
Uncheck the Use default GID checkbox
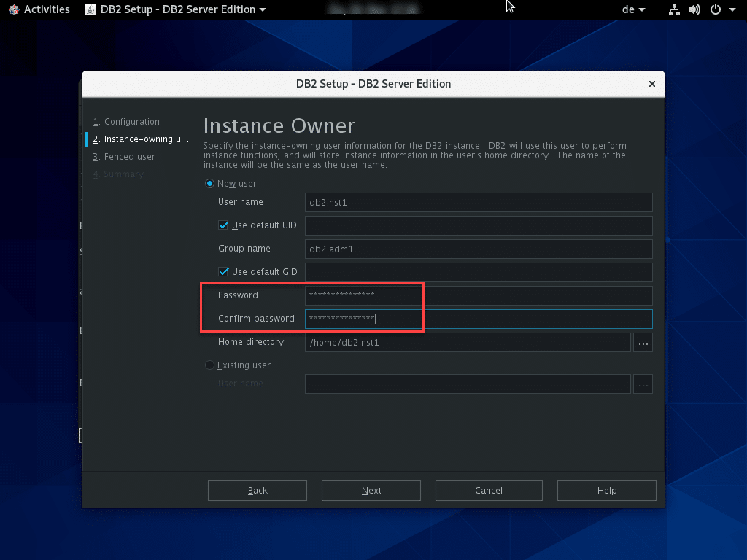point(224,272)
